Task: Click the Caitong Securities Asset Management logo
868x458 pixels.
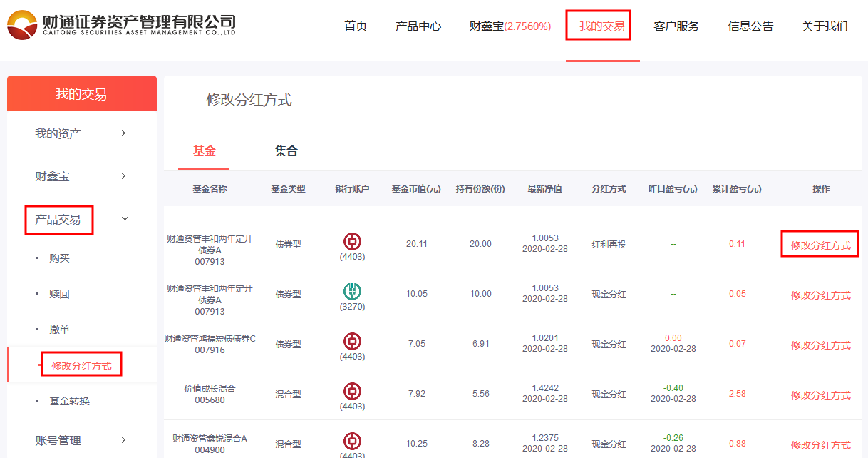Action: (x=121, y=26)
